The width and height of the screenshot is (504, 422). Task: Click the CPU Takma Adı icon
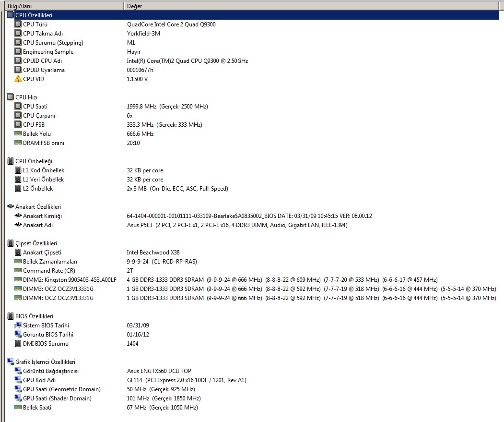point(18,33)
